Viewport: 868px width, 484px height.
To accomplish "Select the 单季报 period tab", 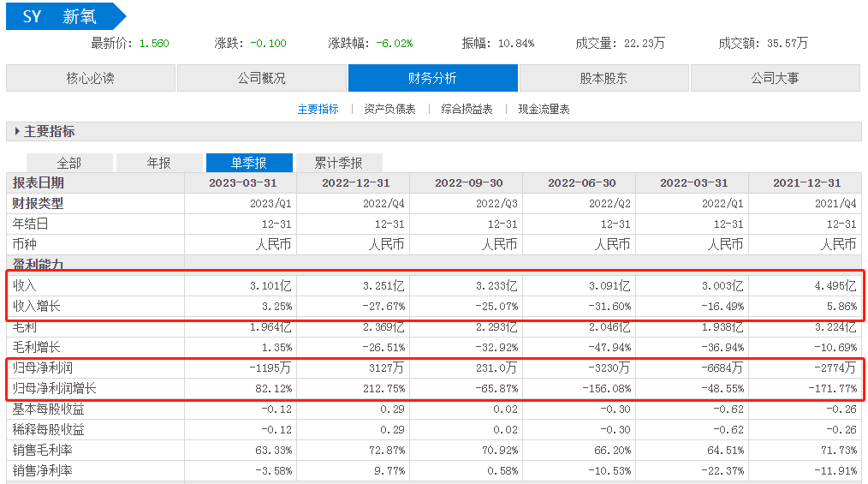I will click(249, 163).
